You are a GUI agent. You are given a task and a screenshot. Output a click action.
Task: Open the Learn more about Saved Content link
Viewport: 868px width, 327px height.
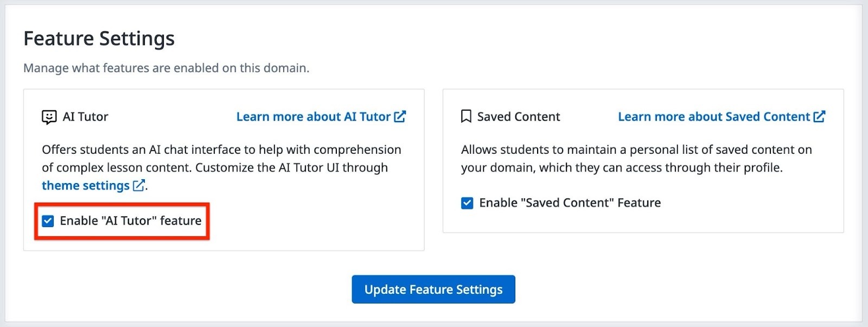(713, 117)
